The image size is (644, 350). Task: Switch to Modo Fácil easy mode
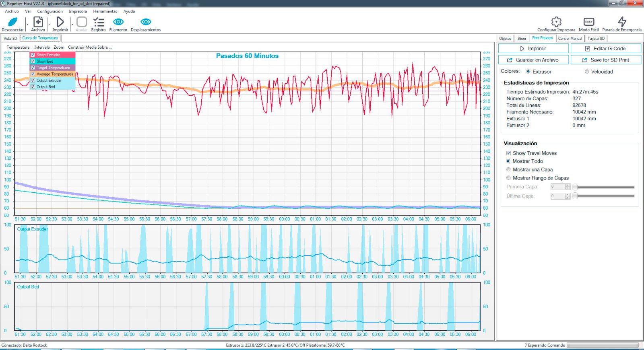pos(588,22)
